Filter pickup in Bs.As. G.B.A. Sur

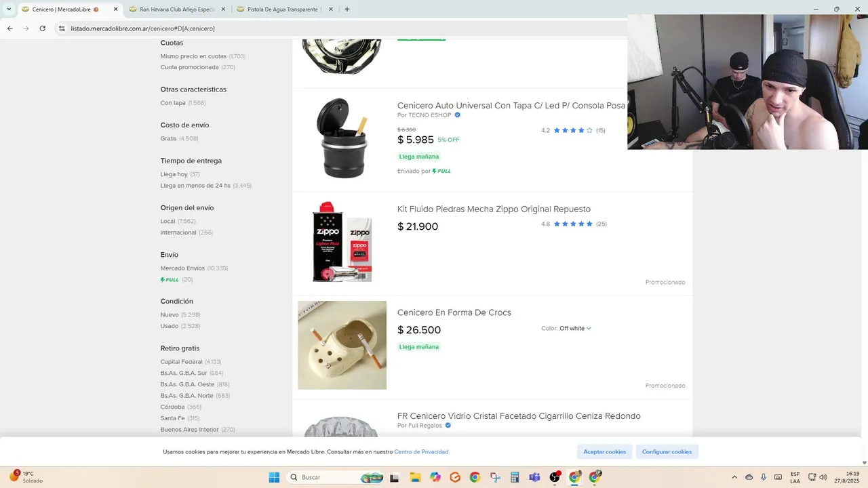pyautogui.click(x=192, y=373)
